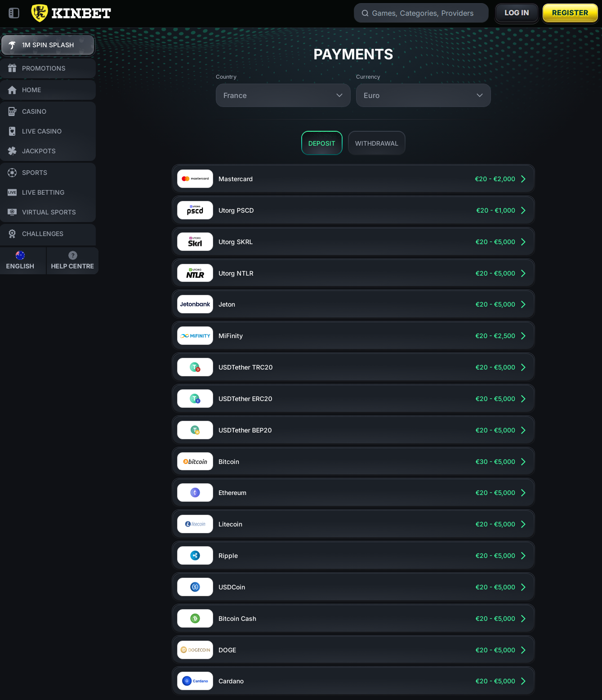Switch to the Withdrawal tab
Screen dimensions: 602x700
tap(377, 143)
